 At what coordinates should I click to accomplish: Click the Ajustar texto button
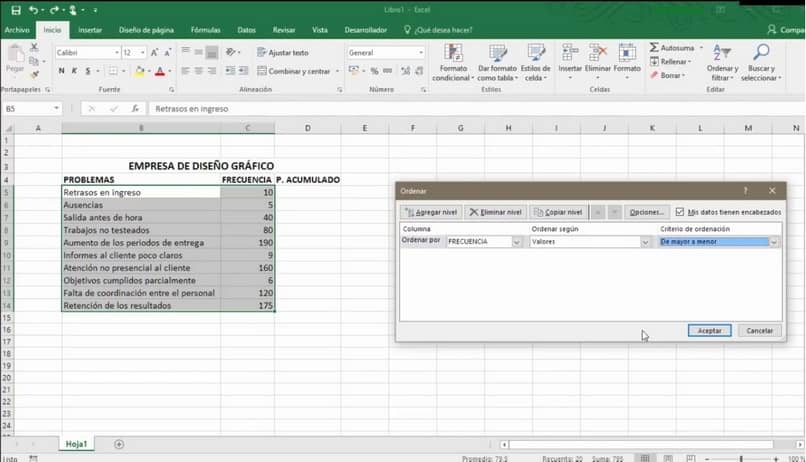pyautogui.click(x=282, y=52)
